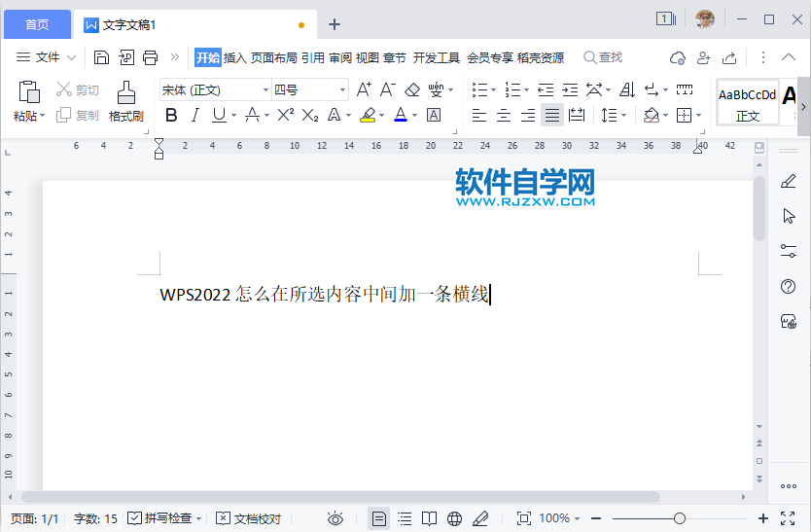Apply superscript formatting
The width and height of the screenshot is (811, 532).
coord(286,115)
